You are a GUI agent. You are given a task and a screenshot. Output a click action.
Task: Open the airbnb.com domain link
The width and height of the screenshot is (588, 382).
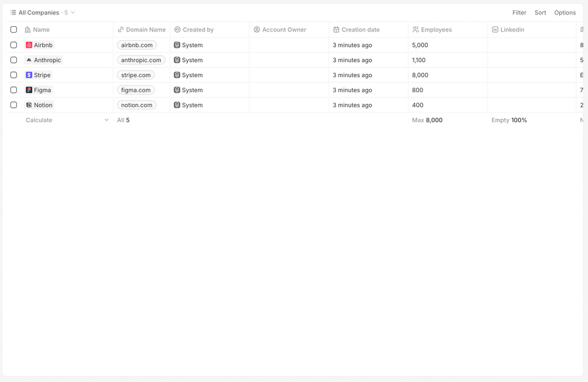(136, 44)
